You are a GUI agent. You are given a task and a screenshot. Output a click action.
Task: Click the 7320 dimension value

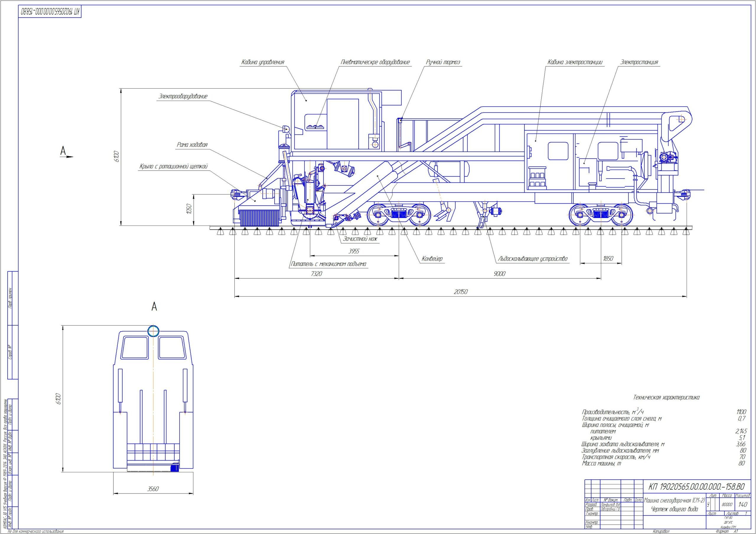coord(316,274)
